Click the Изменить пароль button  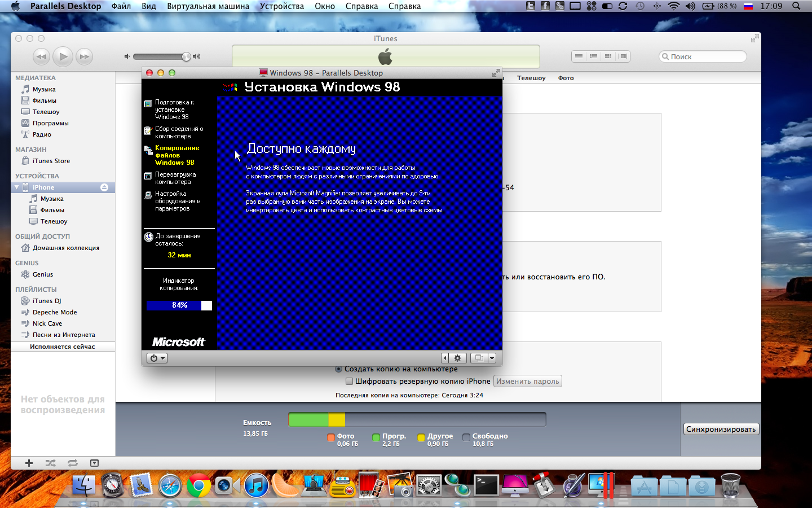point(528,382)
